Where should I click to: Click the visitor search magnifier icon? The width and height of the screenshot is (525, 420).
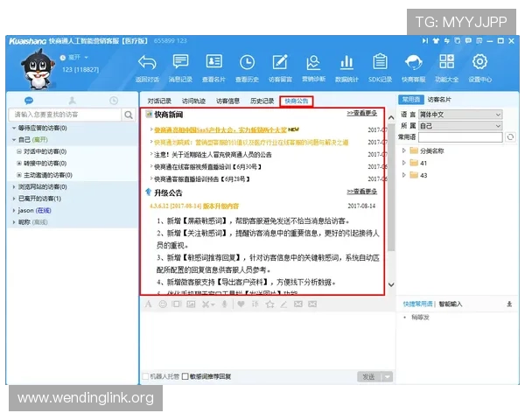point(129,115)
